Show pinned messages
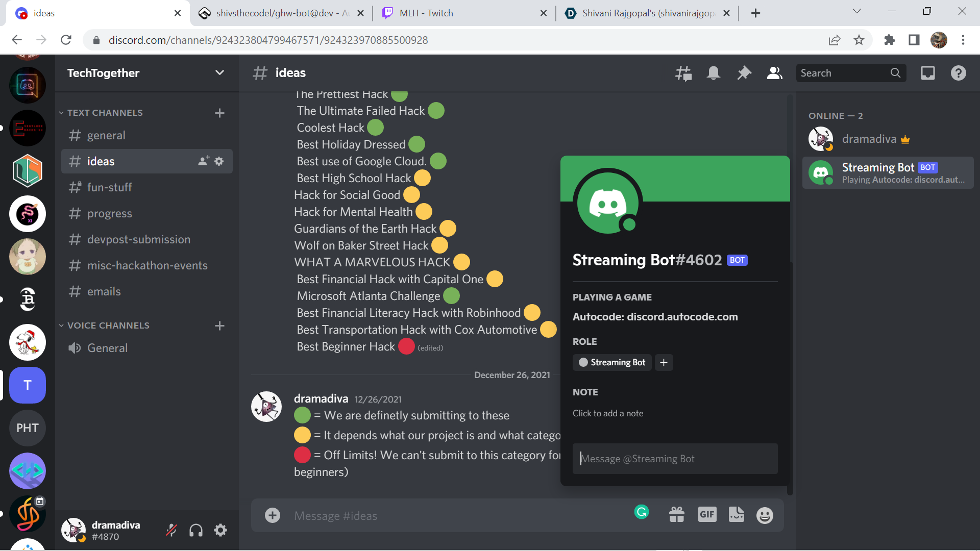This screenshot has height=551, width=980. click(744, 73)
